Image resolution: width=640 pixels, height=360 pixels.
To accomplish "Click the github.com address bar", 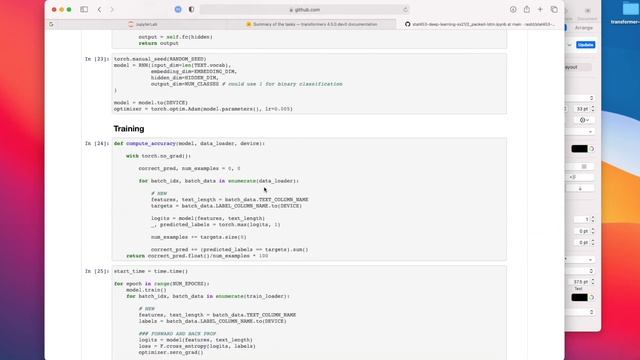I will click(304, 10).
